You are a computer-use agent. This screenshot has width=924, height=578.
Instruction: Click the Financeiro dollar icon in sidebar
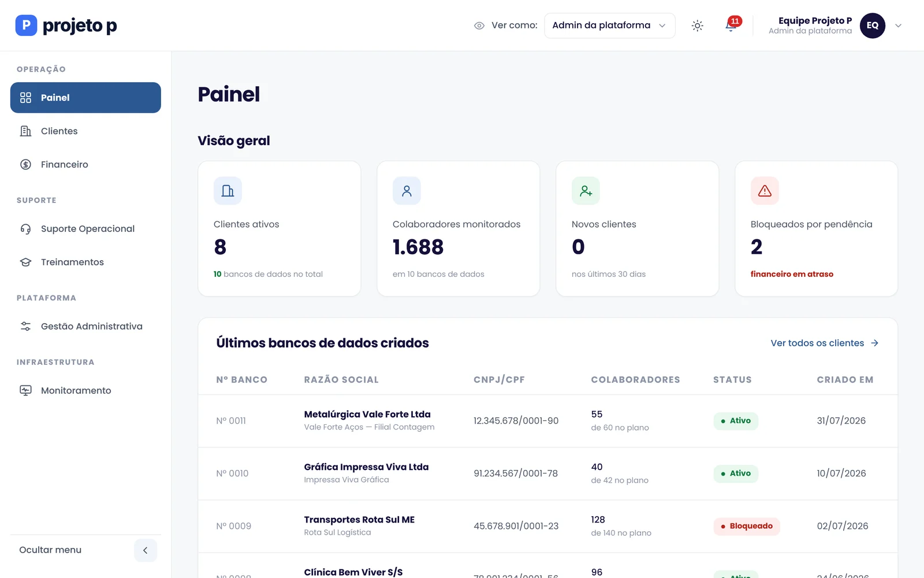tap(25, 165)
